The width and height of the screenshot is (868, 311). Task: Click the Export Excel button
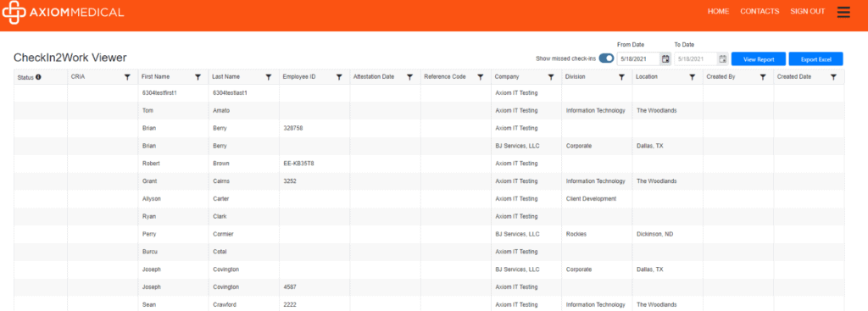(x=816, y=58)
